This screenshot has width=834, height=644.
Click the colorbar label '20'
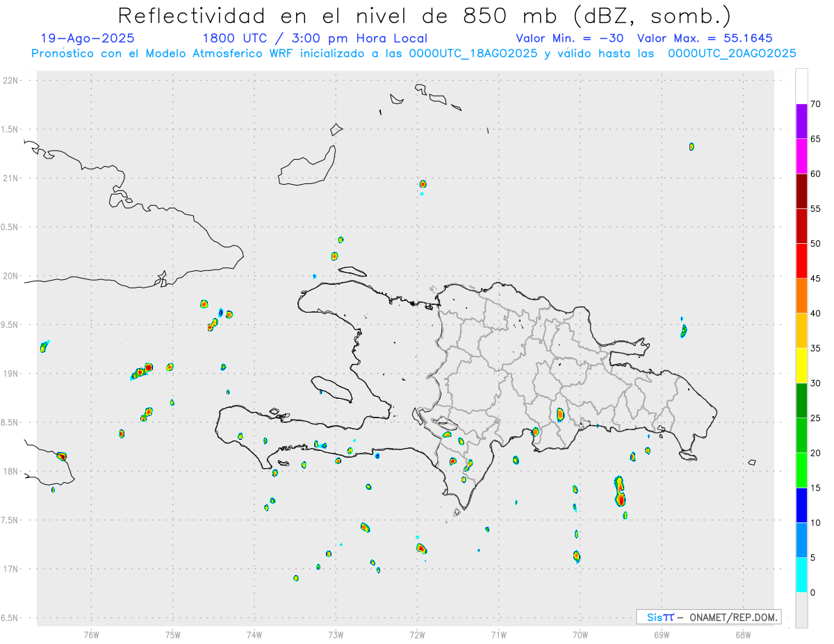815,453
